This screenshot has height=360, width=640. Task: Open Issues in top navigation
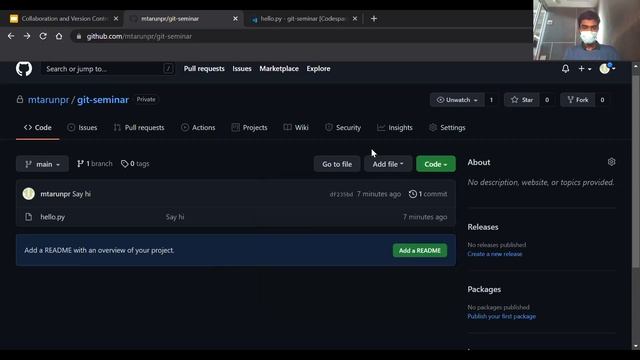point(242,69)
